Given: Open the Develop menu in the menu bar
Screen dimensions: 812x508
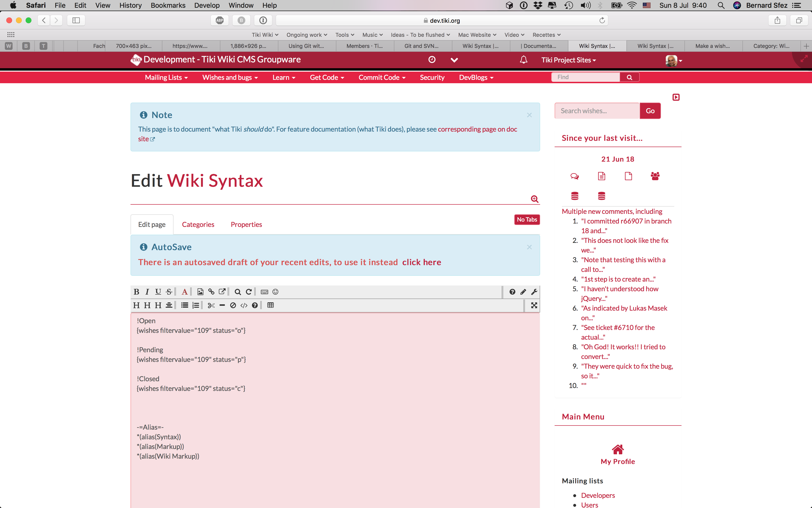Looking at the screenshot, I should coord(207,5).
